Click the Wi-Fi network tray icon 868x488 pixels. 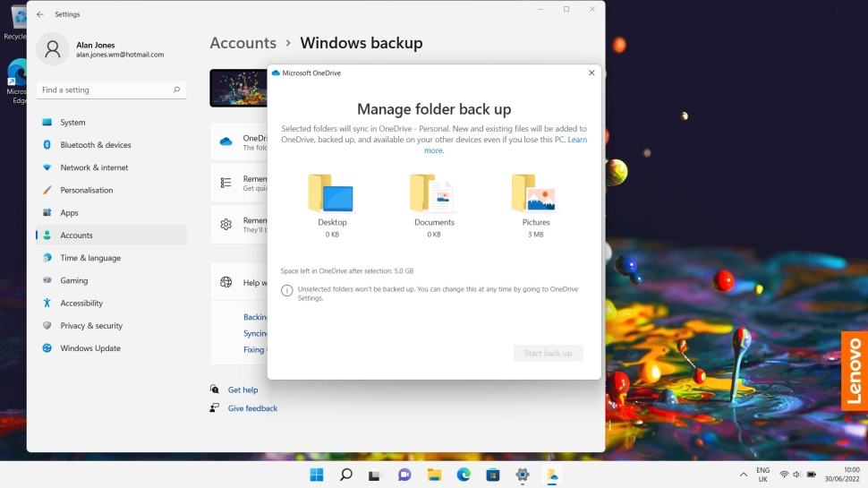[784, 475]
